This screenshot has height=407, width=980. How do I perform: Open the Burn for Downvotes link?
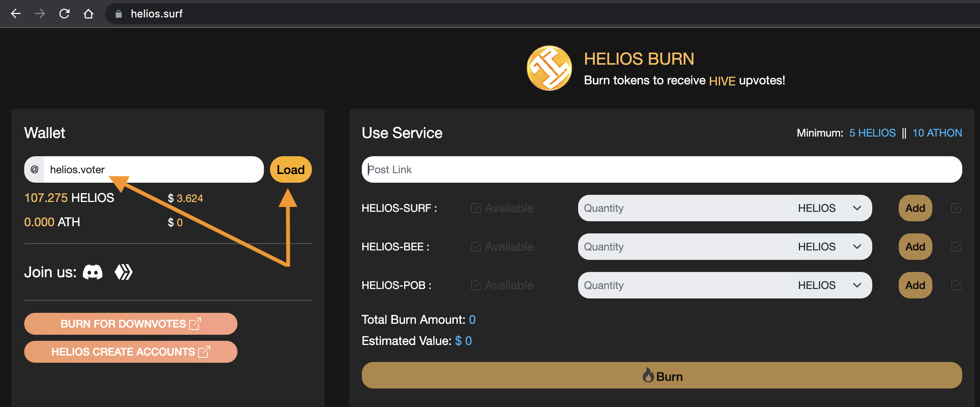click(130, 324)
